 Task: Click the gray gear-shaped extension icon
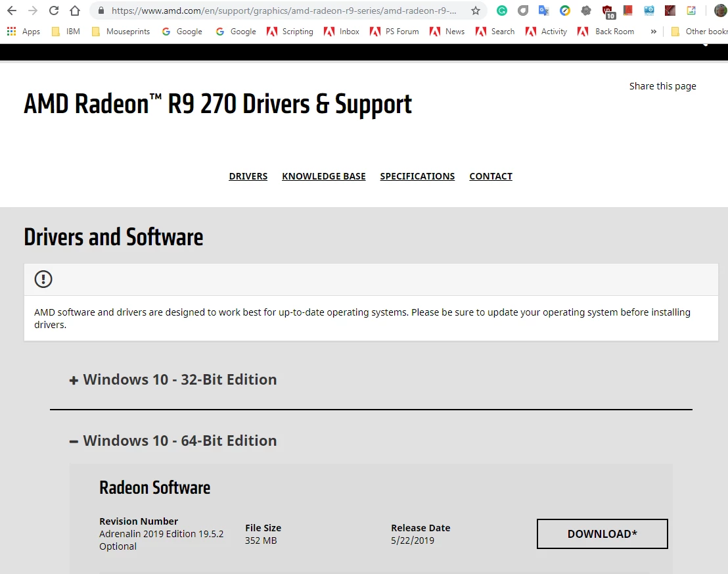point(586,11)
